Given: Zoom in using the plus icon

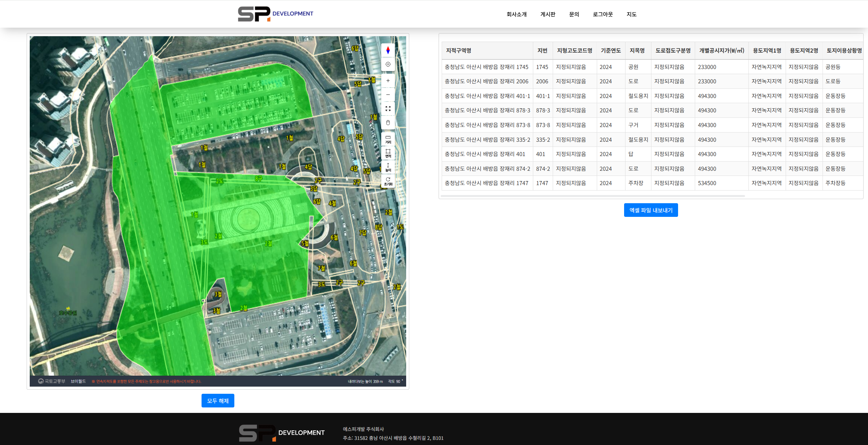Looking at the screenshot, I should pos(388,80).
